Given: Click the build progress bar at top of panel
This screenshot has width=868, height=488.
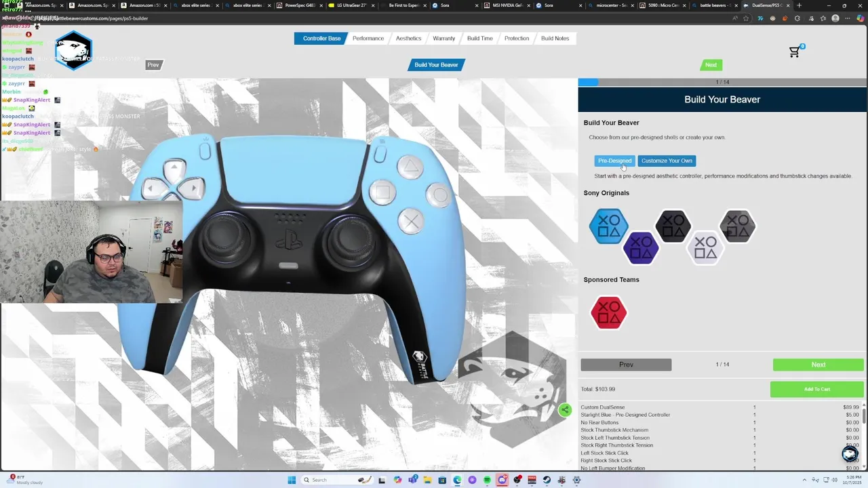Looking at the screenshot, I should coord(722,82).
